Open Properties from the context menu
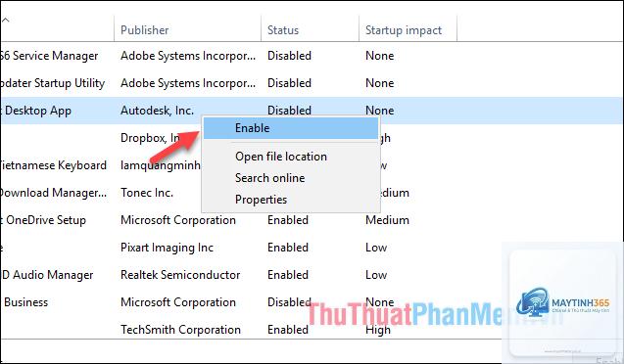 [261, 200]
